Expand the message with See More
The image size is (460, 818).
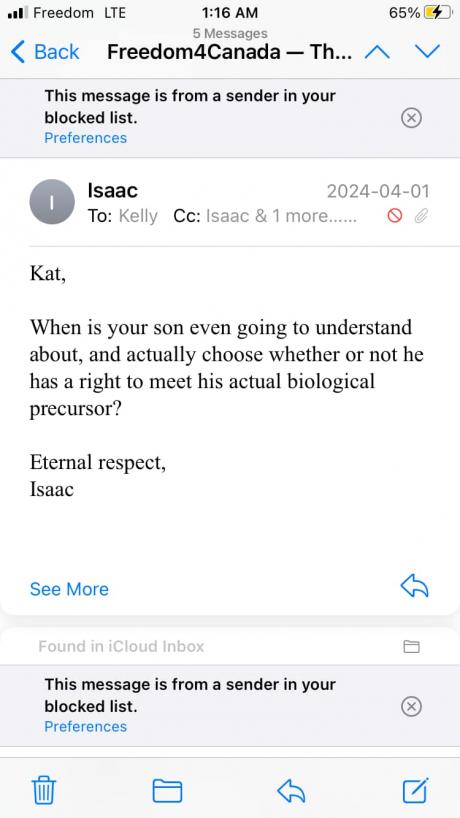pyautogui.click(x=69, y=589)
